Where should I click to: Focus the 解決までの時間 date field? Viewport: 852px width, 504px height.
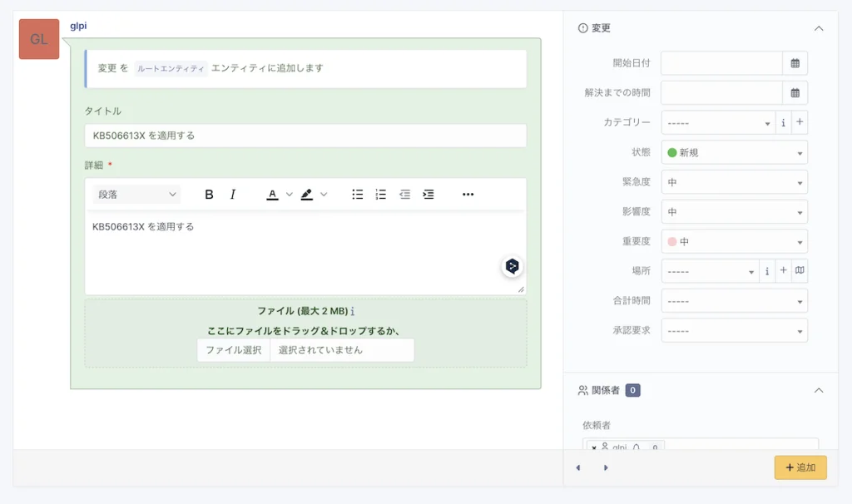tap(721, 93)
